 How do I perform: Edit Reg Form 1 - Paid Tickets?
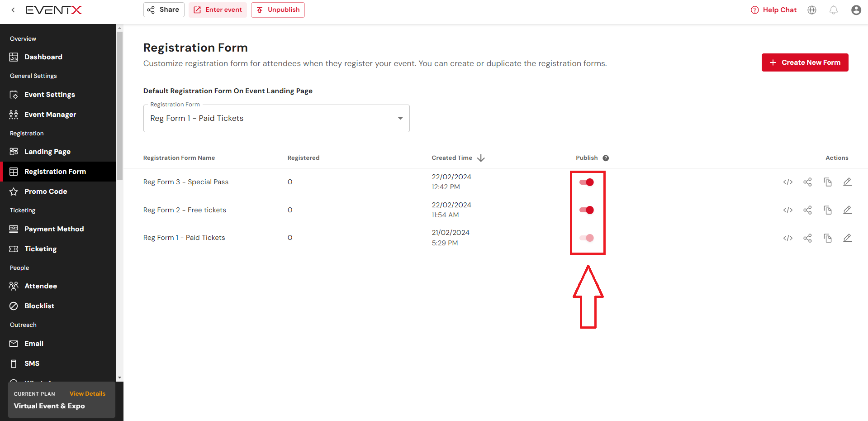tap(848, 238)
